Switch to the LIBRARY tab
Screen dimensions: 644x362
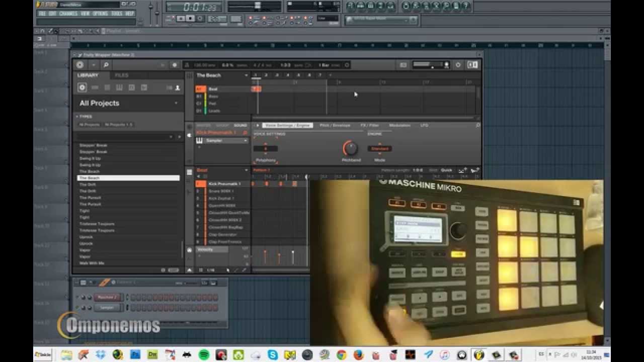pyautogui.click(x=88, y=75)
